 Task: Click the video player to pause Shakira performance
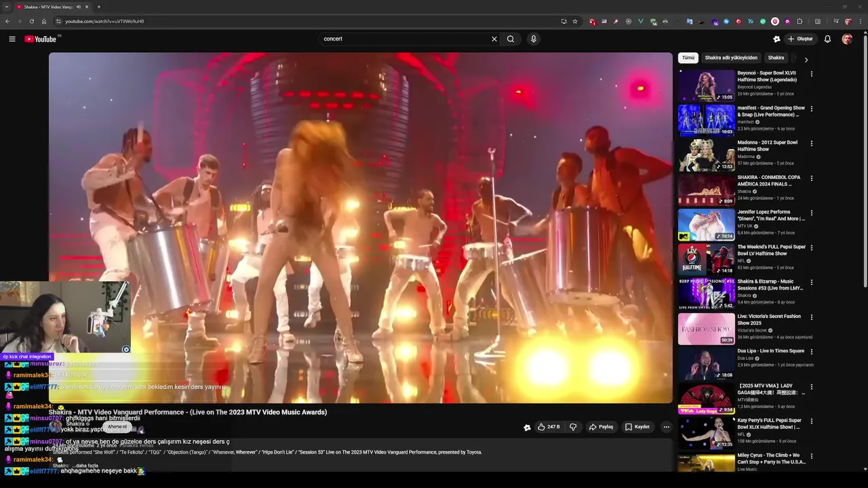[360, 228]
